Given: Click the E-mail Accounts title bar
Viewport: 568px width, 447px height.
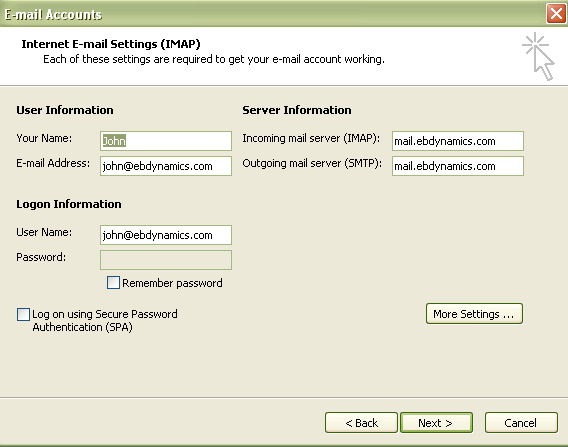Looking at the screenshot, I should (272, 14).
